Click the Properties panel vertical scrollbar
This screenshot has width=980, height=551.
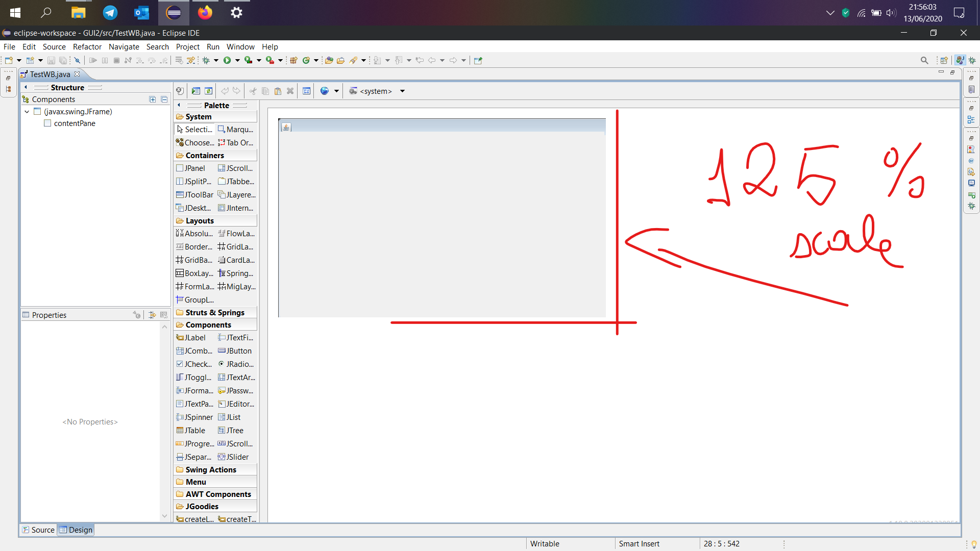tap(164, 421)
